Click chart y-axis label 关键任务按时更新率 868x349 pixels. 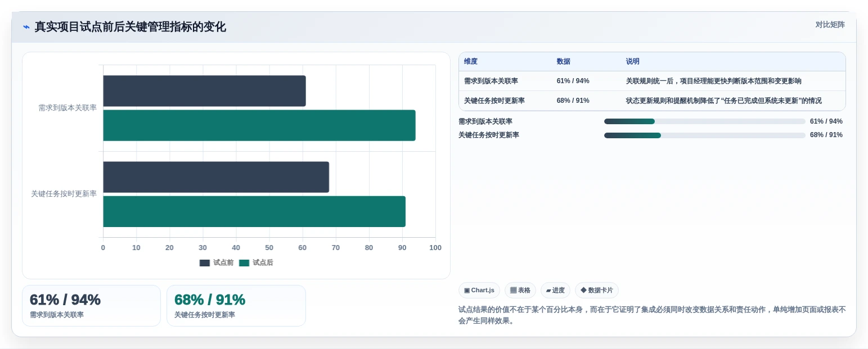click(64, 194)
